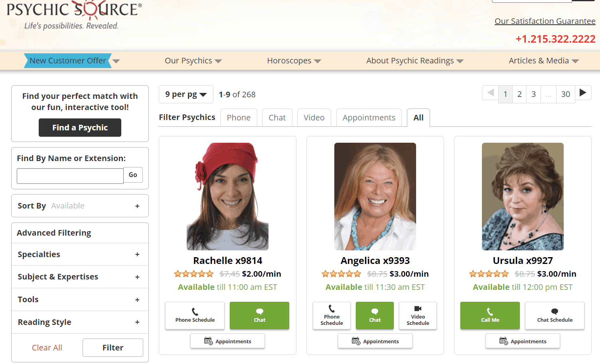Open Angelica's Appointments button
Screen dimensions: 600x364
pyautogui.click(x=375, y=341)
